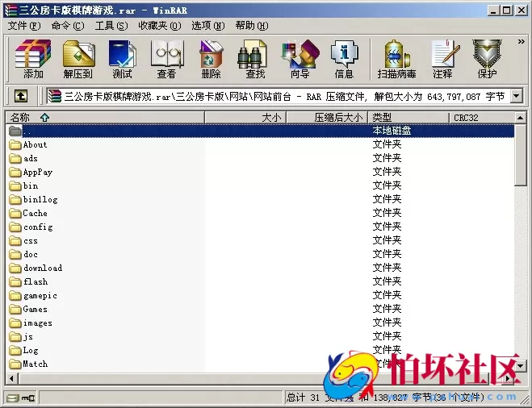Sort by Packed size (压缩后大小) column

(327, 118)
